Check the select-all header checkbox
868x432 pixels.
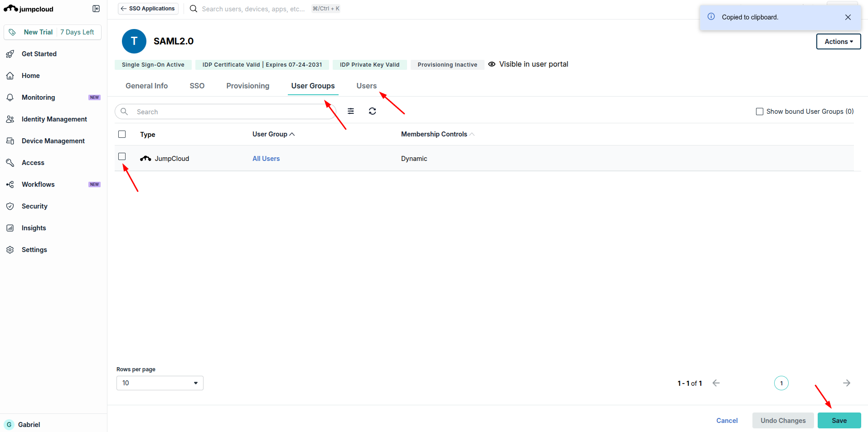[122, 134]
